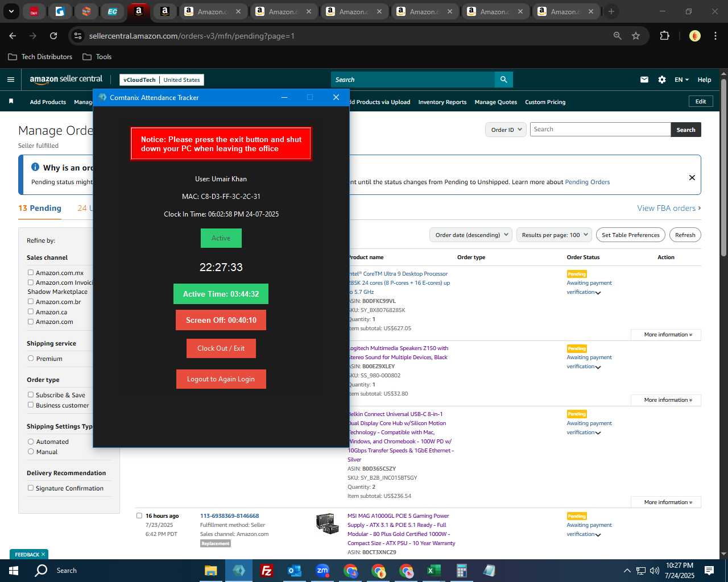Open the Add Products menu item
728x582 pixels.
[x=48, y=102]
